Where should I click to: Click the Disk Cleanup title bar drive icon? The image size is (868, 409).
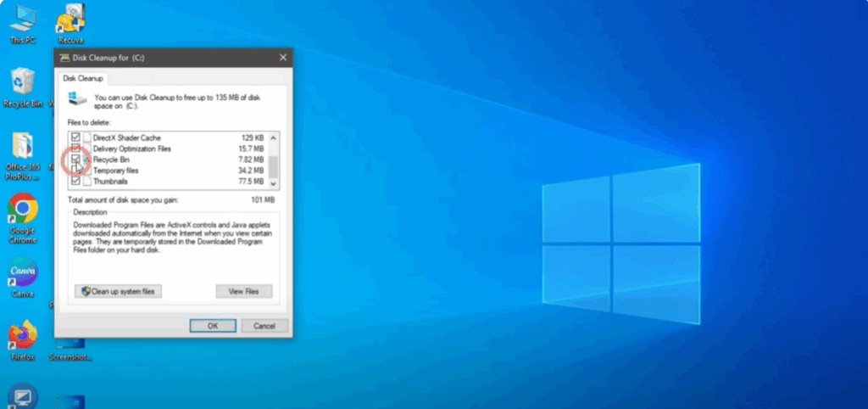[64, 58]
